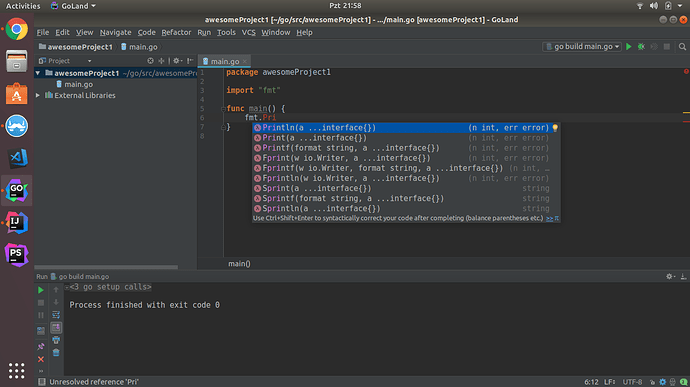This screenshot has height=387, width=690.
Task: Click awesomeProject1 breadcrumb in navigation bar
Action: pyautogui.click(x=76, y=47)
